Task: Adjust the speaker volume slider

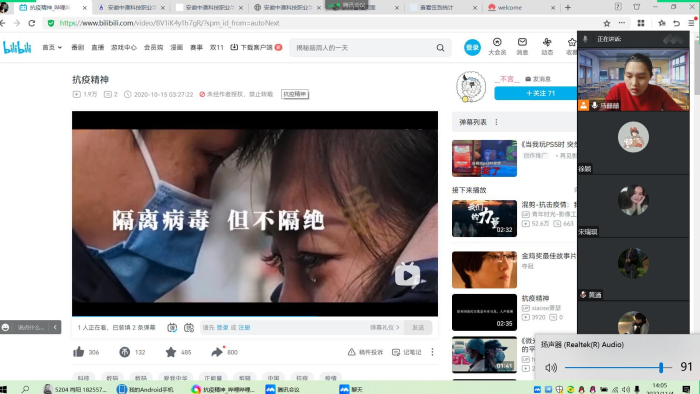Action: pyautogui.click(x=618, y=367)
